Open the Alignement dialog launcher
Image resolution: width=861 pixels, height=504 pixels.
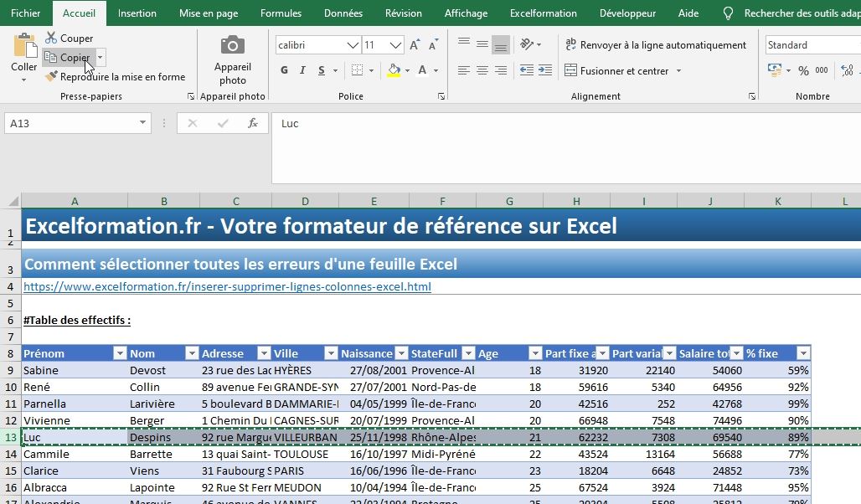[x=752, y=96]
